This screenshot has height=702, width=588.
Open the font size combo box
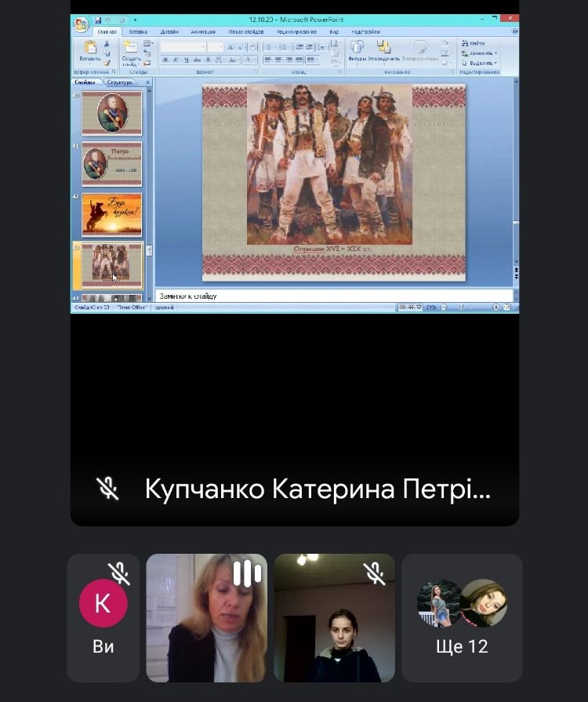pos(216,47)
